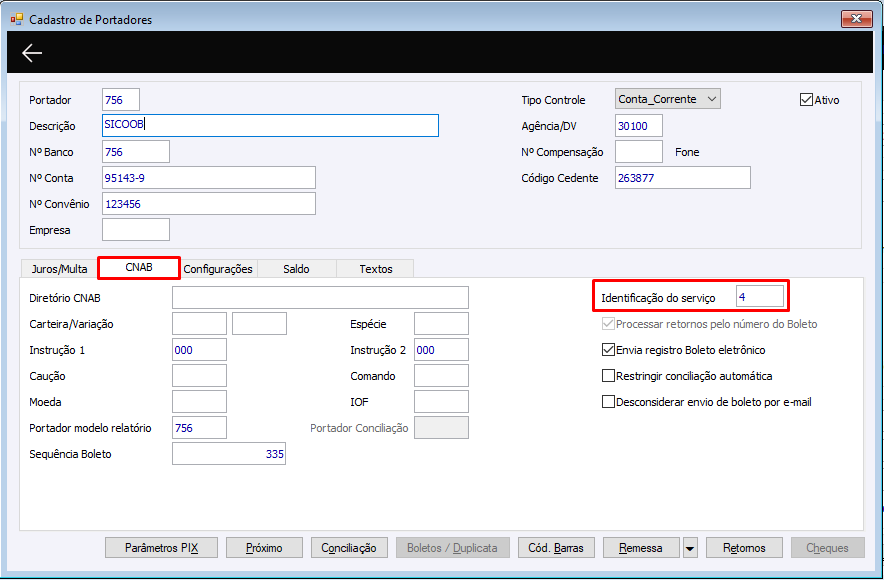Click the Cód. Barras button

tap(556, 548)
